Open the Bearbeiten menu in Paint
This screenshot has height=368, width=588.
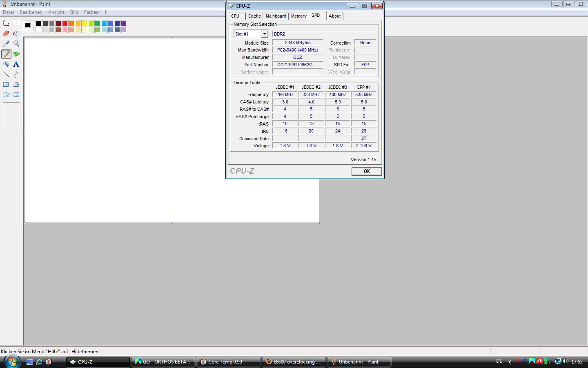[31, 12]
